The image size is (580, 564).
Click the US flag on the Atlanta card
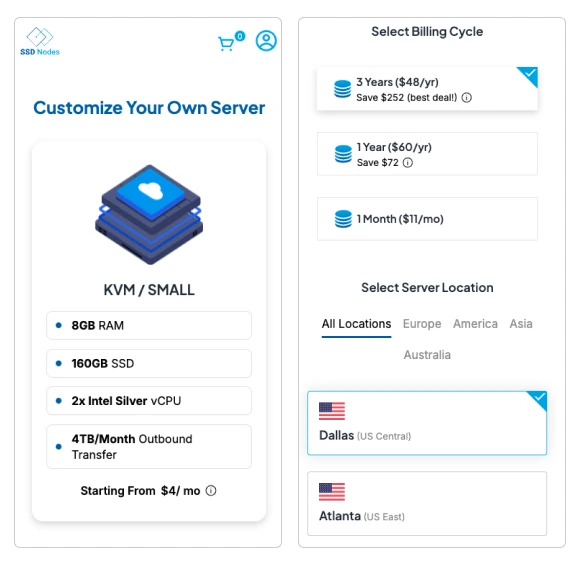(332, 492)
